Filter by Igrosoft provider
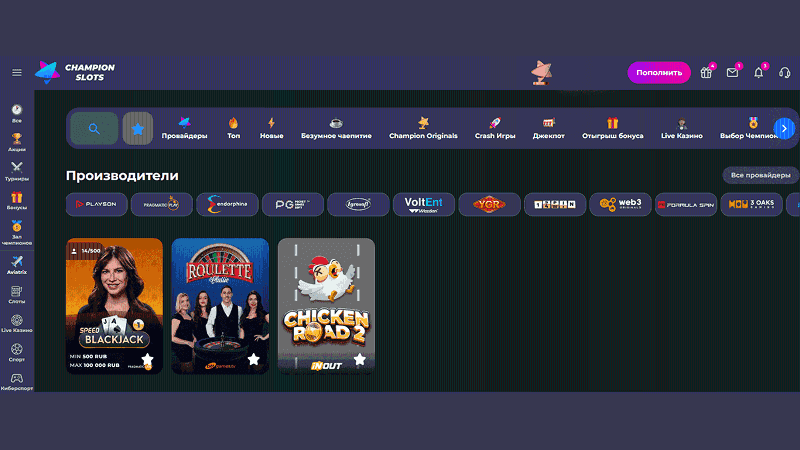 click(x=358, y=204)
